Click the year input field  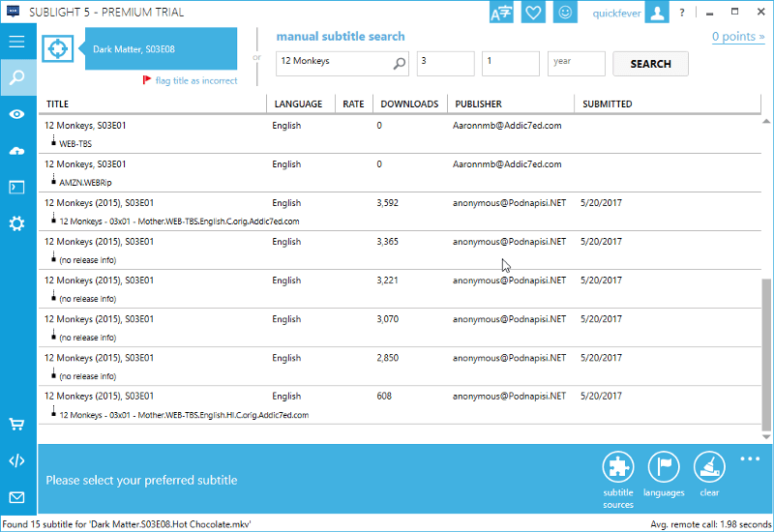pyautogui.click(x=576, y=64)
